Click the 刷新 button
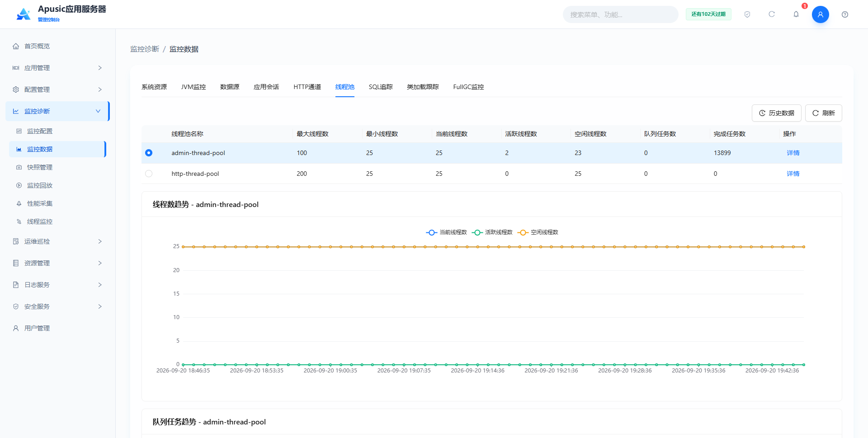868x438 pixels. tap(823, 113)
